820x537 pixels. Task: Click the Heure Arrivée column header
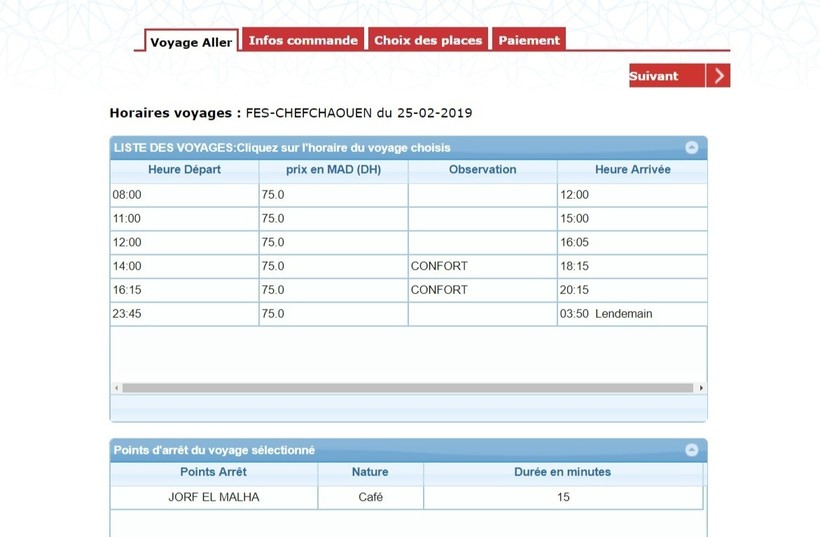pyautogui.click(x=632, y=170)
